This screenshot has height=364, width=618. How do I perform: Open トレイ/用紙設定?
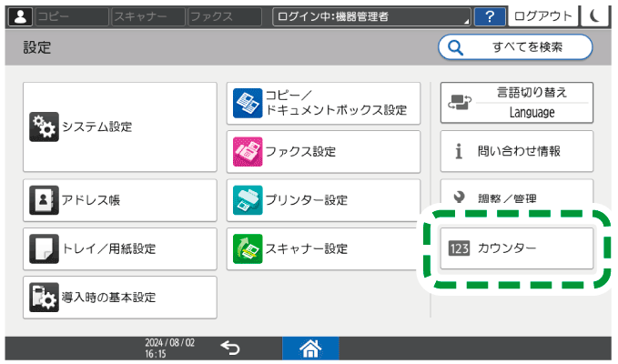pos(120,248)
